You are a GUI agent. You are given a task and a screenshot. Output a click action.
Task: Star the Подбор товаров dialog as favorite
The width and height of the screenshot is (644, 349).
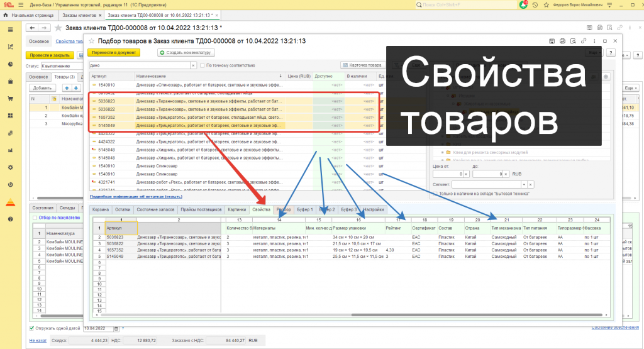coord(92,41)
